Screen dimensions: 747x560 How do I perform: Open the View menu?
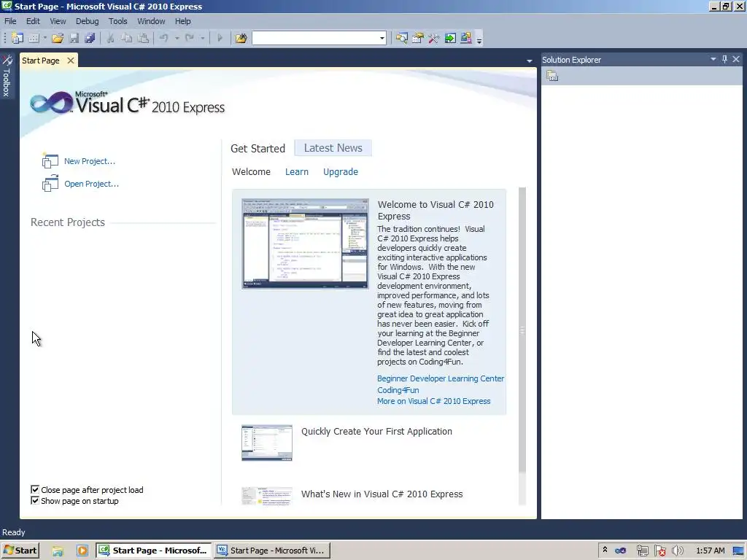point(58,21)
